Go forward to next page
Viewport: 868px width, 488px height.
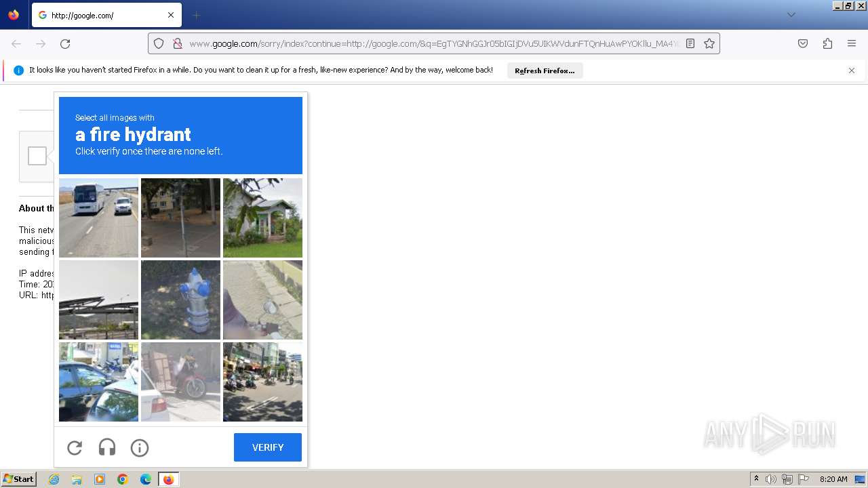(x=41, y=43)
